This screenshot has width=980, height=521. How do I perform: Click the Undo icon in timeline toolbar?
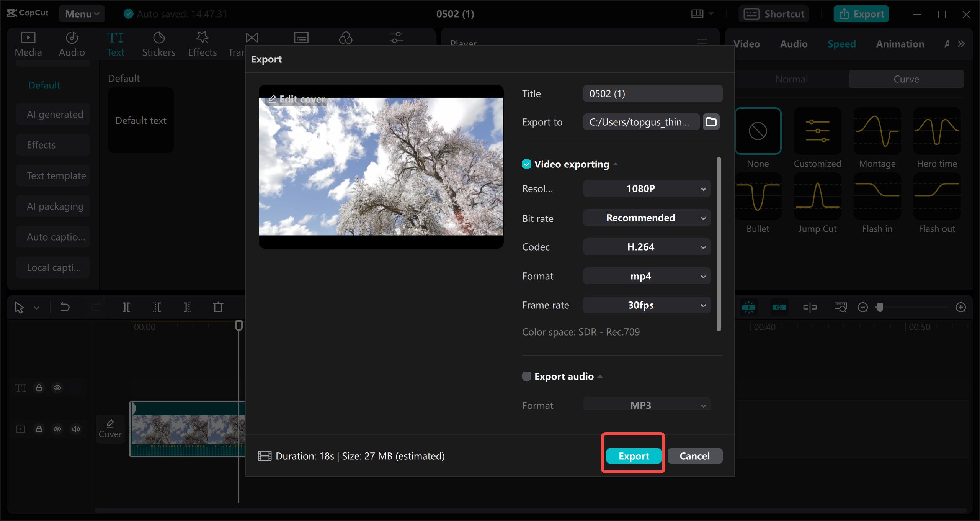(65, 307)
